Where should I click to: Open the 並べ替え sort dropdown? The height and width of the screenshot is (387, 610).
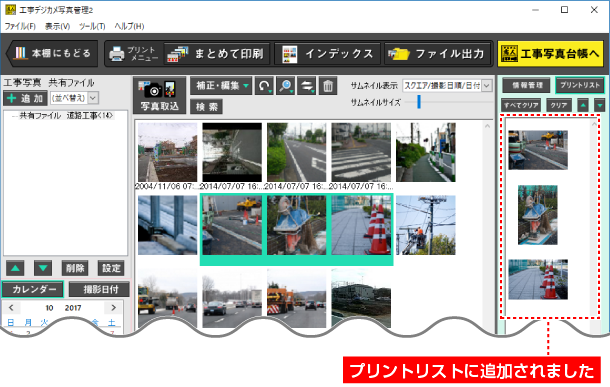coord(74,98)
